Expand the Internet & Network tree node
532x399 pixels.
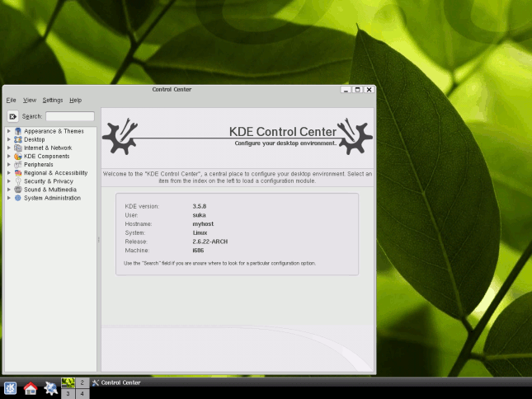pos(9,148)
